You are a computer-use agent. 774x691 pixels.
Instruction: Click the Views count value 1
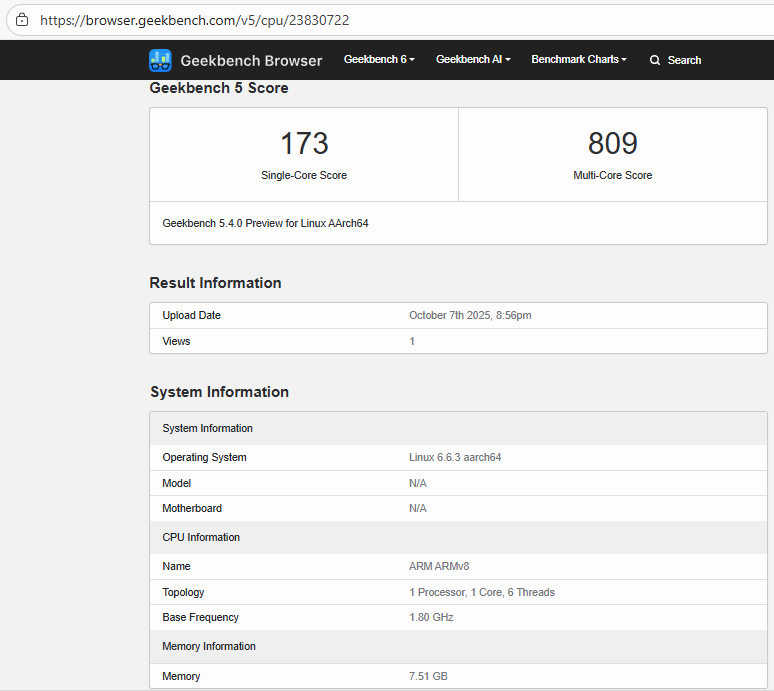pyautogui.click(x=412, y=341)
